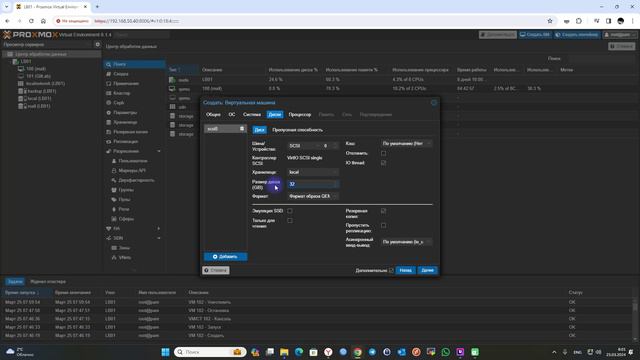Viewport: 640px width, 360px height.
Task: Enable the SSD emulation checkbox
Action: (290, 211)
